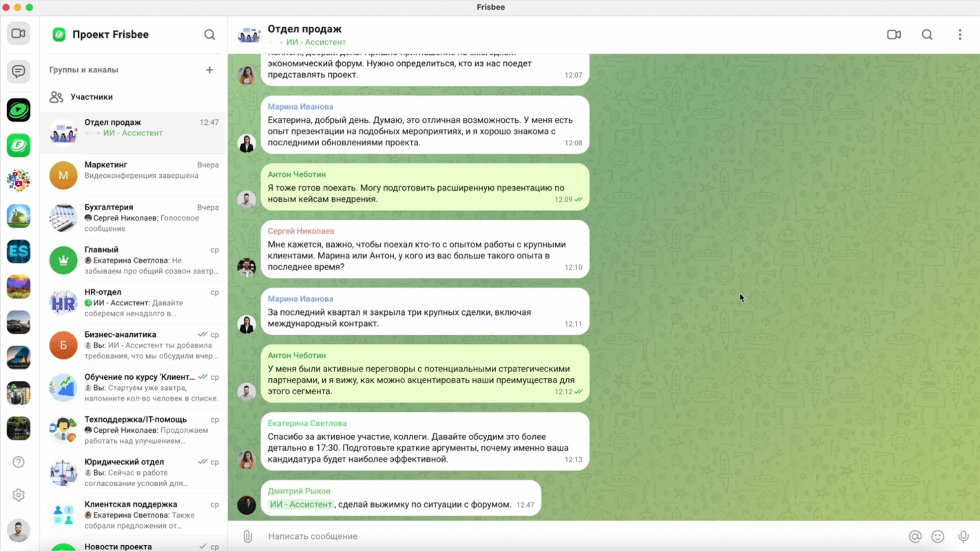The width and height of the screenshot is (980, 552).
Task: Open the chats icon in left rail
Action: point(19,71)
